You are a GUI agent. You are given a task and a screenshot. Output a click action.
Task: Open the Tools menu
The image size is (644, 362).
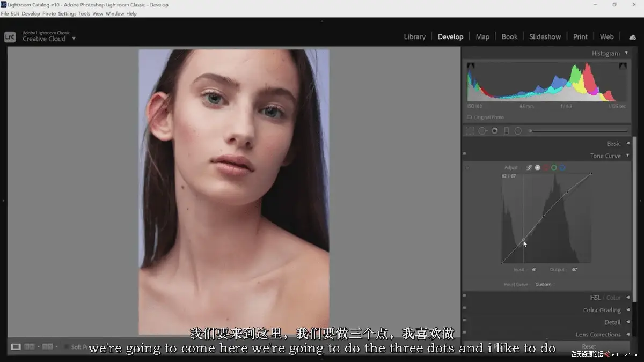[84, 13]
